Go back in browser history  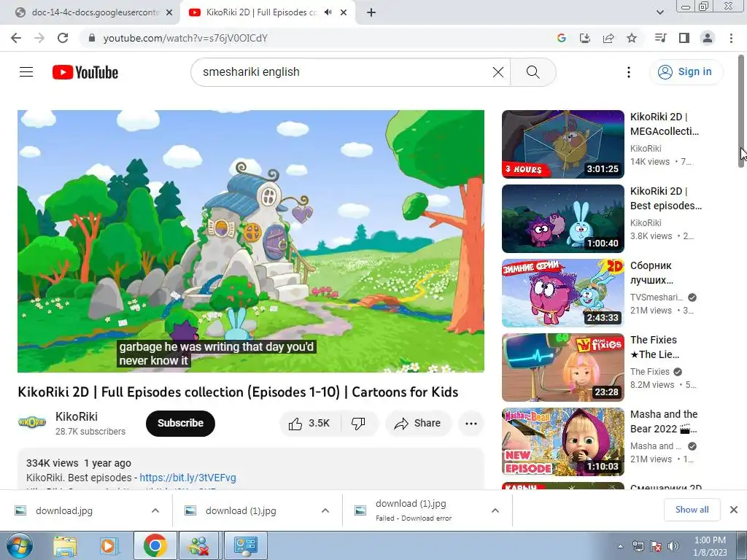(16, 38)
